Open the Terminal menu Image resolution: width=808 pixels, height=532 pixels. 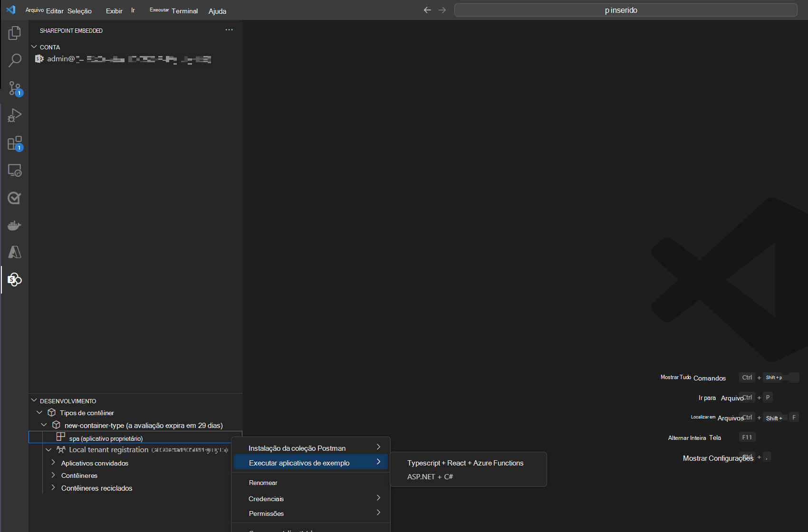point(185,10)
